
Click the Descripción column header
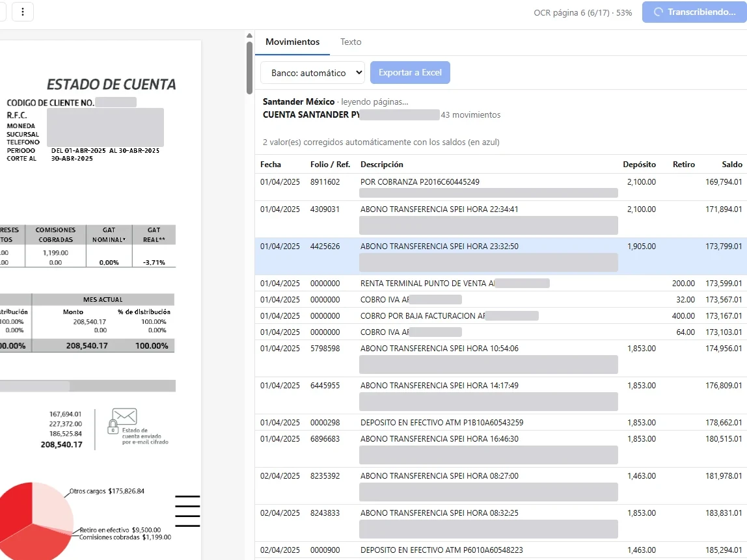381,165
